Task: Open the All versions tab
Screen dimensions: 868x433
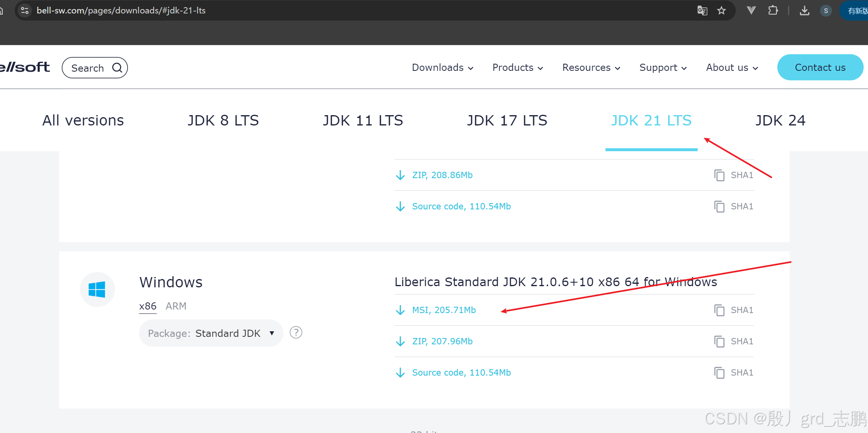Action: [x=83, y=120]
